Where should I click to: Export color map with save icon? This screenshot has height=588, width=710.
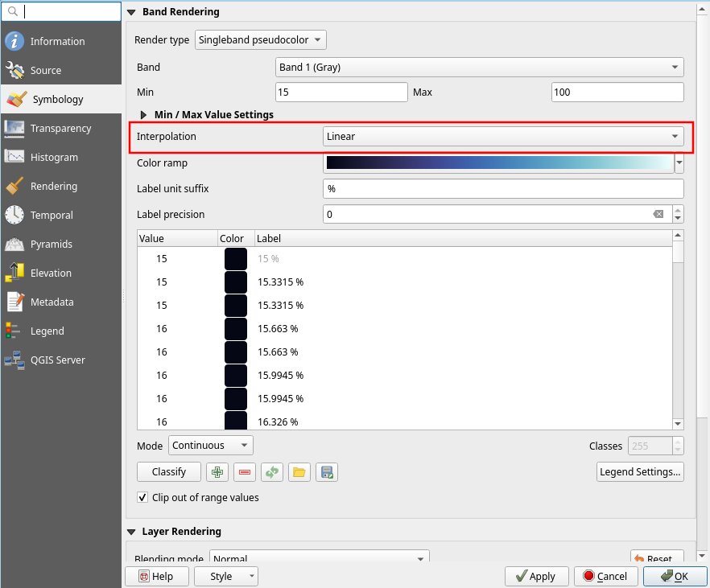click(x=327, y=472)
